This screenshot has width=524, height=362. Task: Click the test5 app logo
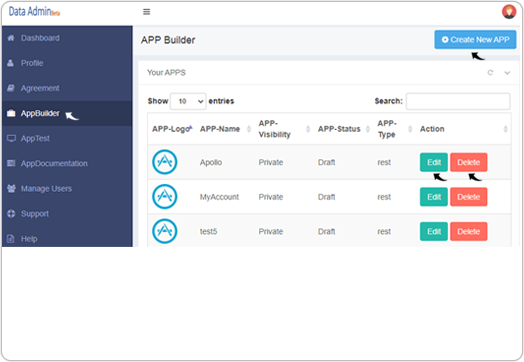165,231
